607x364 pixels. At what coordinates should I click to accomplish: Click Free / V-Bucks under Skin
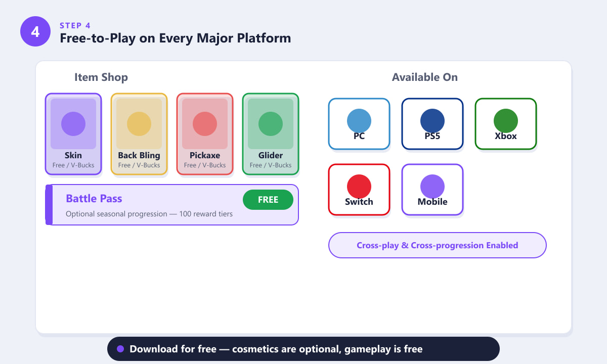point(73,165)
